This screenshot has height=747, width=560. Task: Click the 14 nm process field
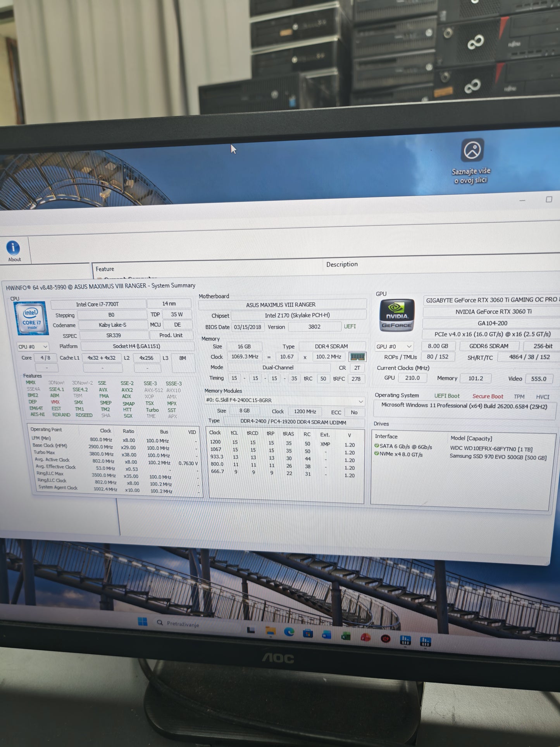pos(169,304)
